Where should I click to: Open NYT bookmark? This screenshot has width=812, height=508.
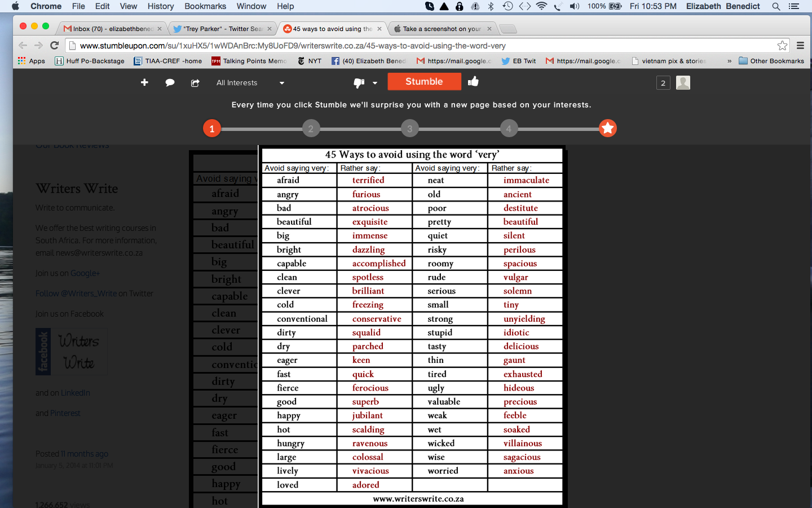310,61
